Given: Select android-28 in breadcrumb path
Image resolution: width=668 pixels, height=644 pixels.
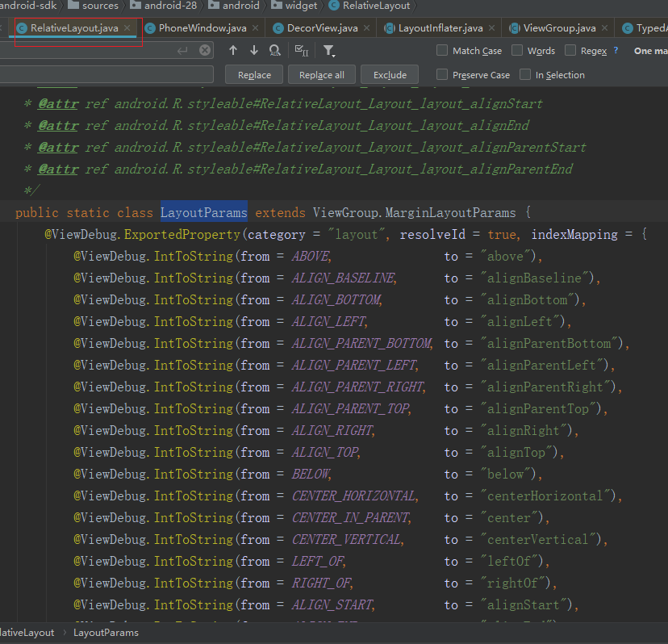Looking at the screenshot, I should (x=164, y=6).
